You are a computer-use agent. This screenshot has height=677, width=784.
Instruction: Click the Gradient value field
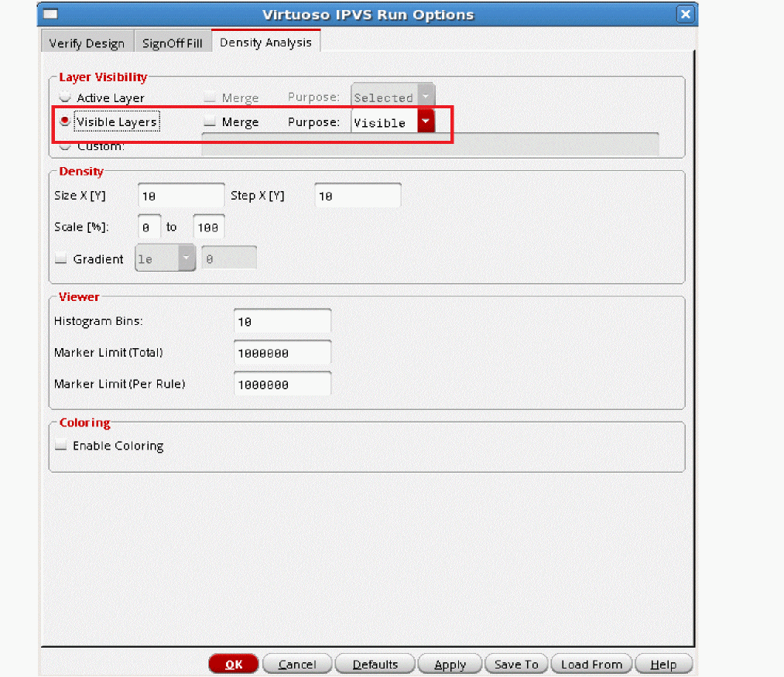[x=229, y=258]
